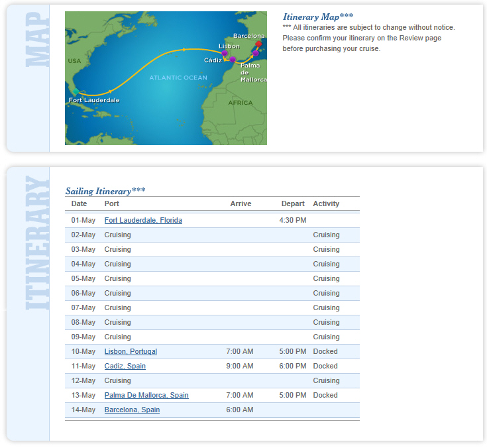
Task: Click the 14-May date cell
Action: point(83,410)
